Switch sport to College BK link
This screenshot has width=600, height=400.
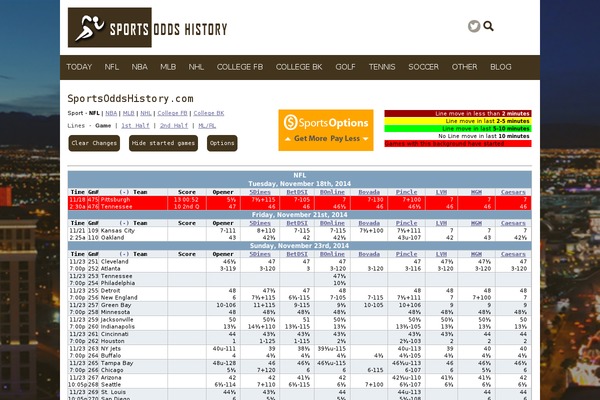209,113
